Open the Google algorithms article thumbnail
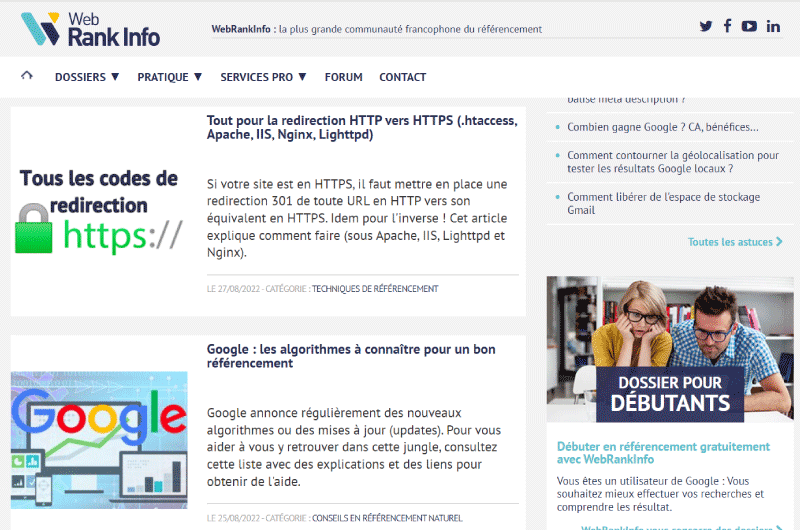The width and height of the screenshot is (800, 530). pos(99,440)
